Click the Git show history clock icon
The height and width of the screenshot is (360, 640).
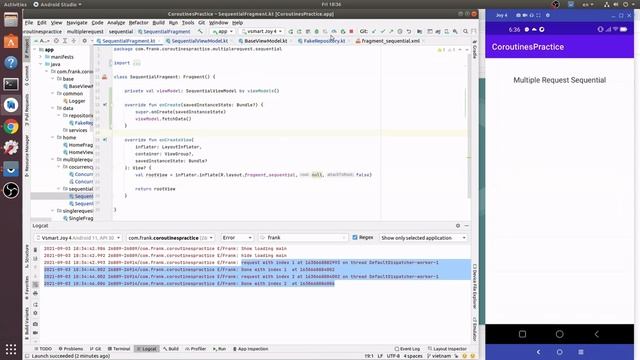click(400, 31)
